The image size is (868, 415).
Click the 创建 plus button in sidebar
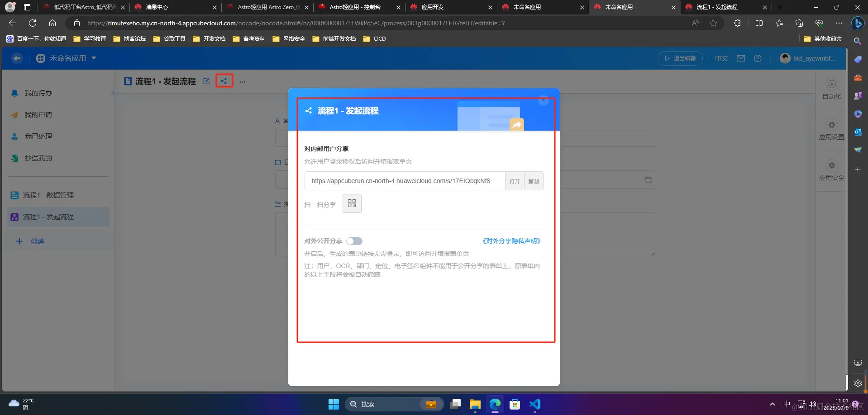click(30, 241)
